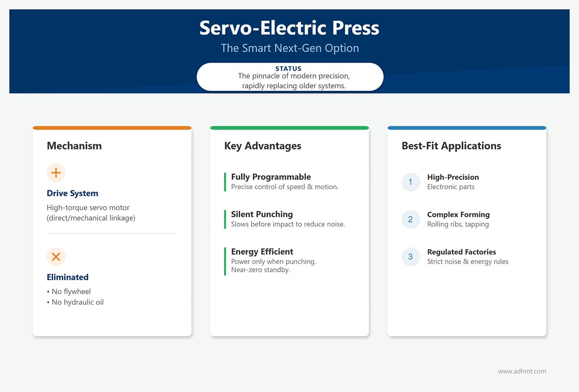This screenshot has width=579, height=392.
Task: Open the Drive System section heading
Action: pos(72,193)
